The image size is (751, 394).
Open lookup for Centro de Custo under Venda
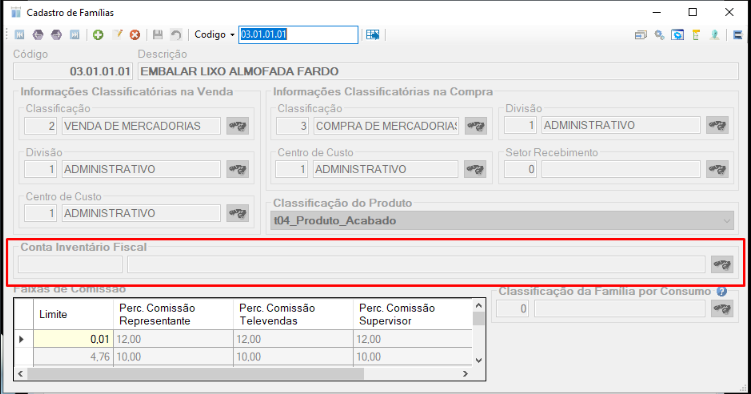point(238,214)
